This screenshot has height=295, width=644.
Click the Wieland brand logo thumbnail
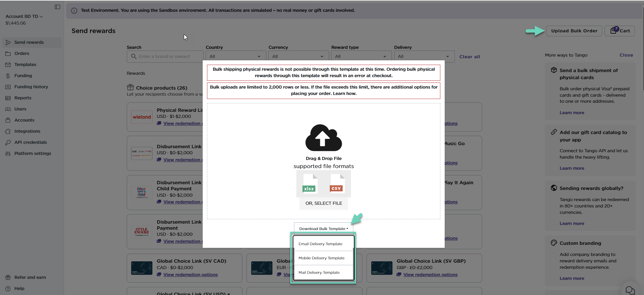coord(142,117)
